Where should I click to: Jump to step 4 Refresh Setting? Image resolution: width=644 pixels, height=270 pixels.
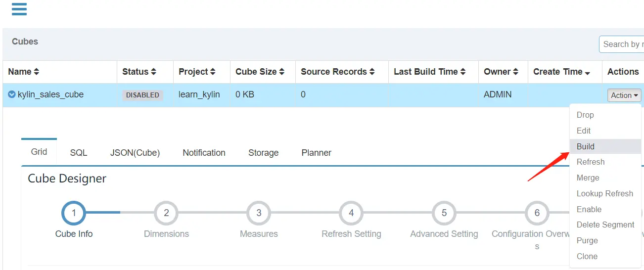[x=351, y=213]
